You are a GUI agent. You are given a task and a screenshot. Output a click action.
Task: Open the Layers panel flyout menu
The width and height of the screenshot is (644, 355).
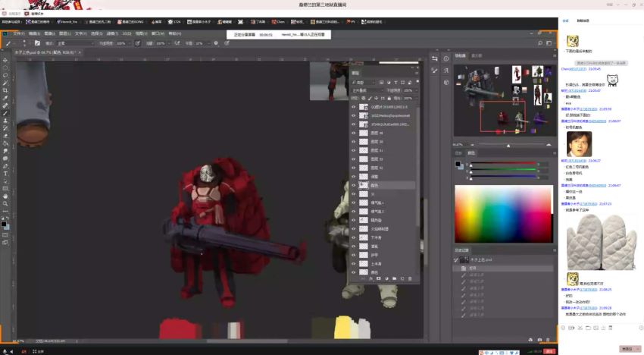[417, 73]
